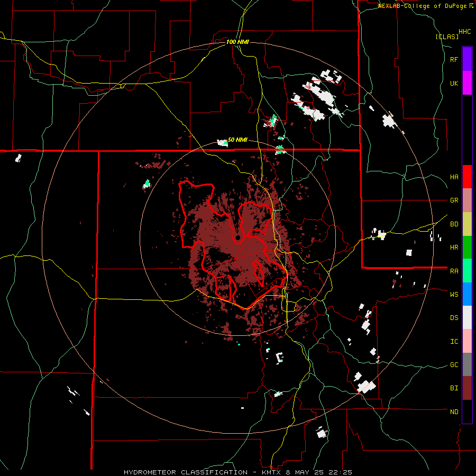Click the 50 NMI range ring label
This screenshot has width=476, height=476.
(237, 140)
